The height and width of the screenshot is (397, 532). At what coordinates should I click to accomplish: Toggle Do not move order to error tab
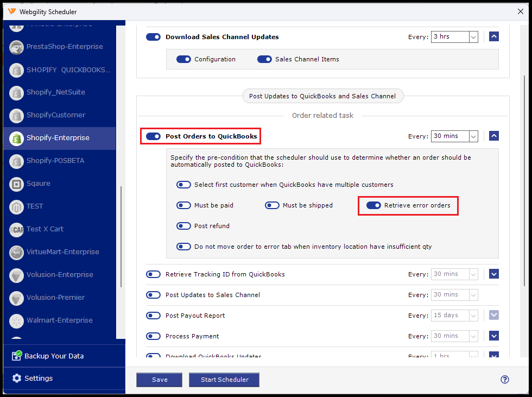[183, 247]
